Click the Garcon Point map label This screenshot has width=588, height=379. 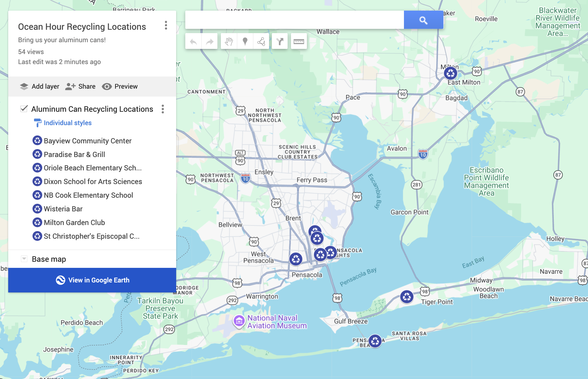[x=409, y=212]
